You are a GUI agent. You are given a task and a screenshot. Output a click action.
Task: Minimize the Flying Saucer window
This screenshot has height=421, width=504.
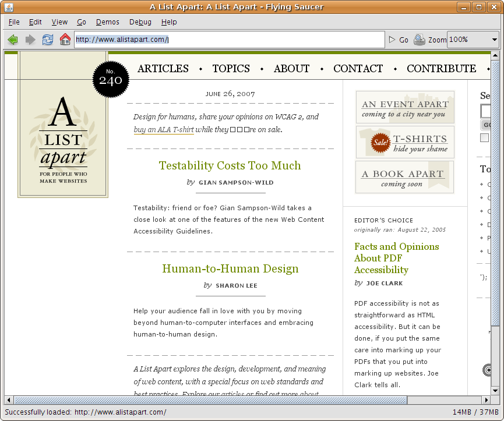[x=463, y=7]
